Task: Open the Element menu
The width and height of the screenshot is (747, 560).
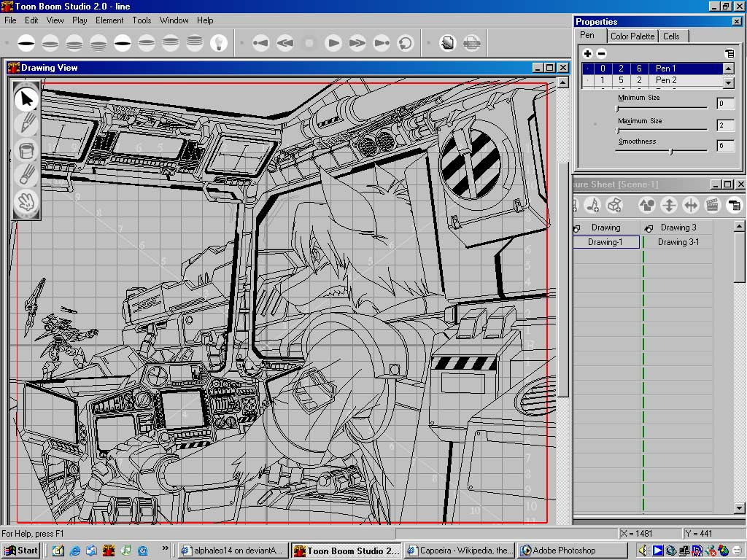Action: click(x=109, y=20)
